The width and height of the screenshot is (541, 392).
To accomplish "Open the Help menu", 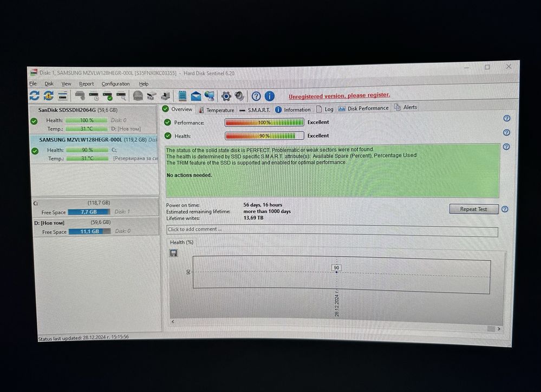I will pos(144,84).
